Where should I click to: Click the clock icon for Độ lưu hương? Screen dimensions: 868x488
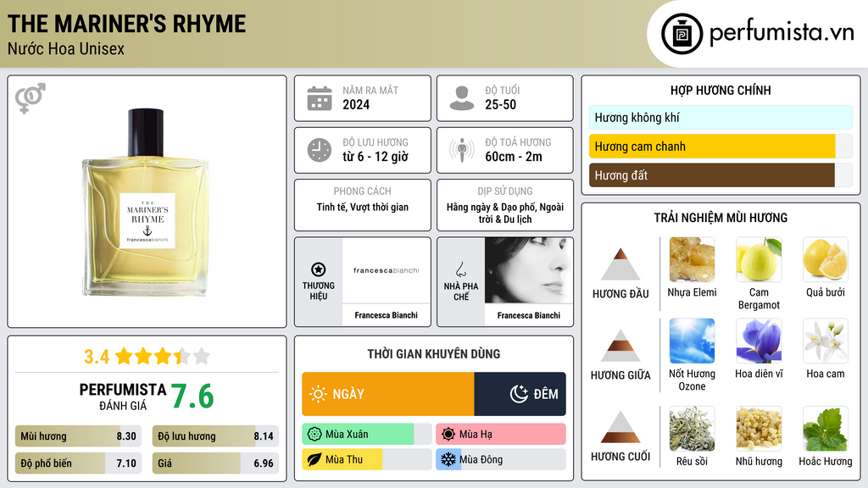click(x=320, y=150)
